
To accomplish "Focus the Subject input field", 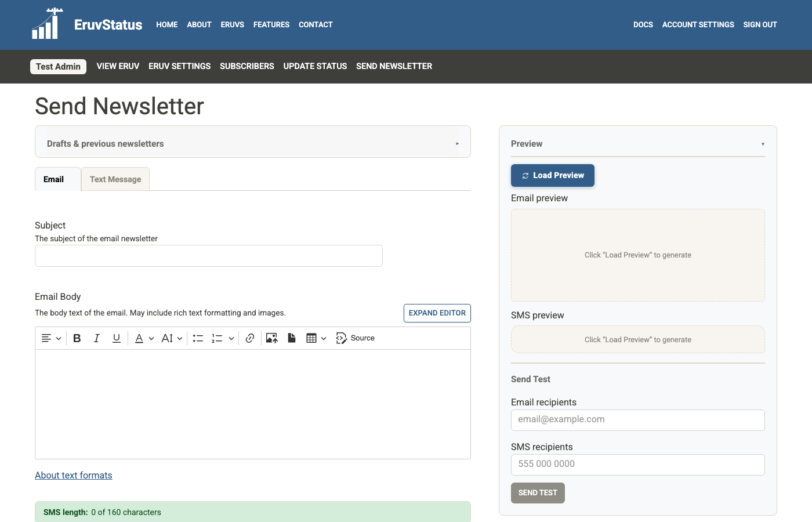I will [208, 255].
